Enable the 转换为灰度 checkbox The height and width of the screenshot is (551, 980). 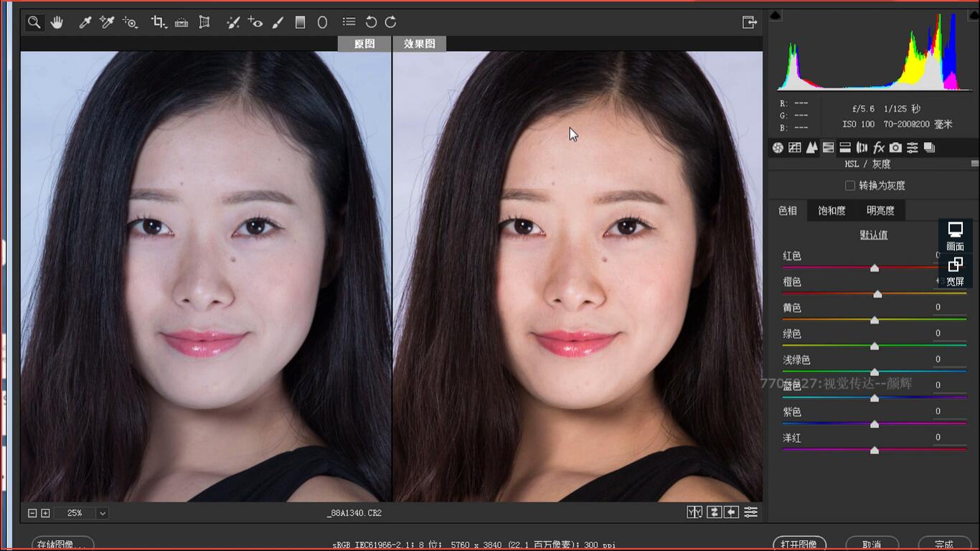[850, 186]
